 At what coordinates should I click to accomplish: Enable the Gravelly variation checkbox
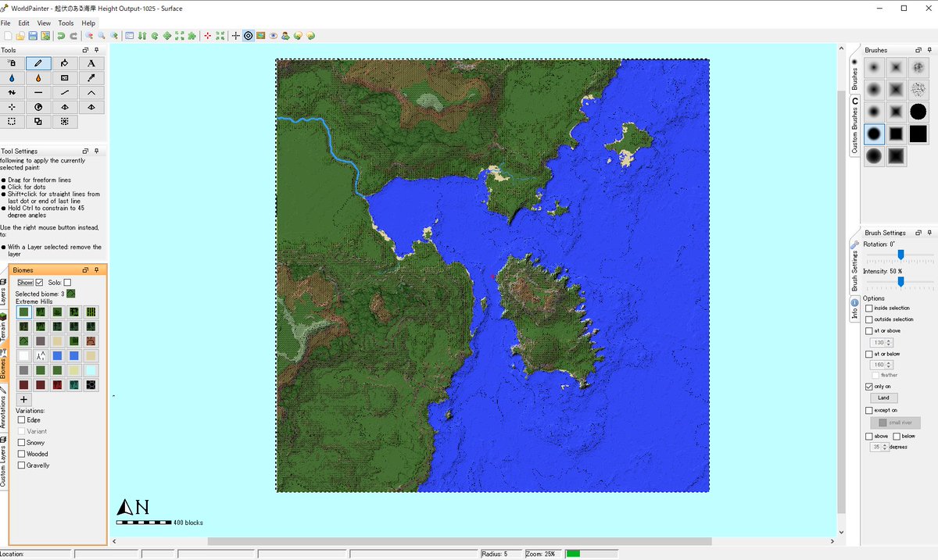click(21, 465)
